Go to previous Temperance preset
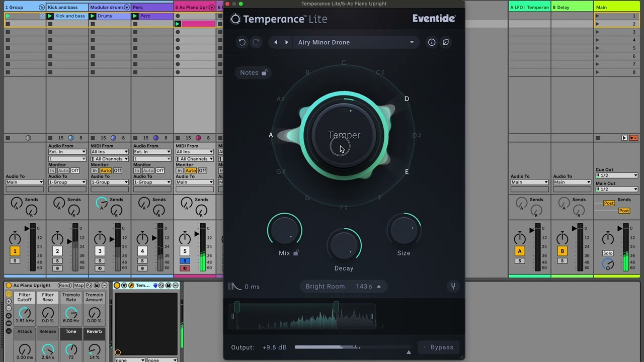Screen dimensions: 644x362 (275, 42)
